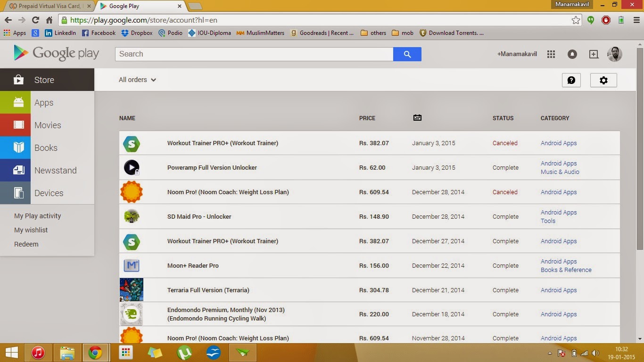
Task: Click the Redeem link
Action: (x=26, y=244)
